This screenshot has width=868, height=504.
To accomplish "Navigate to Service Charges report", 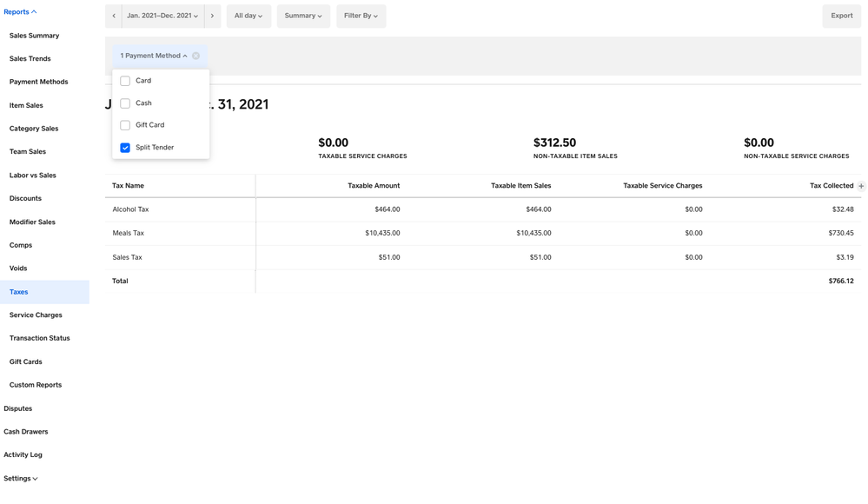I will pyautogui.click(x=36, y=315).
